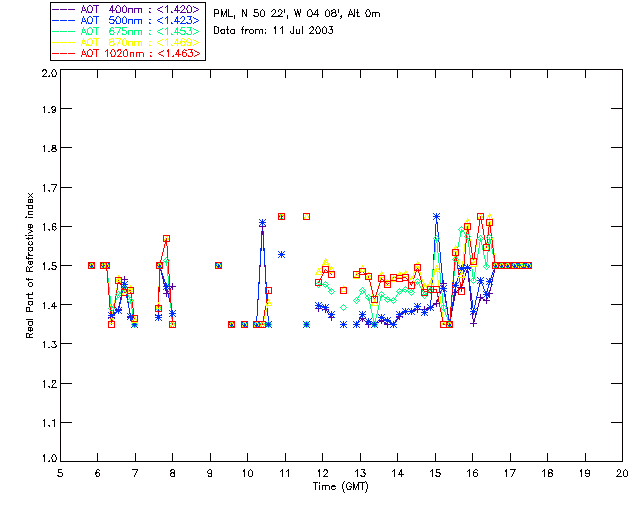Image resolution: width=640 pixels, height=512 pixels.
Task: Click the hour 12 label on the time axis
Action: pos(322,473)
